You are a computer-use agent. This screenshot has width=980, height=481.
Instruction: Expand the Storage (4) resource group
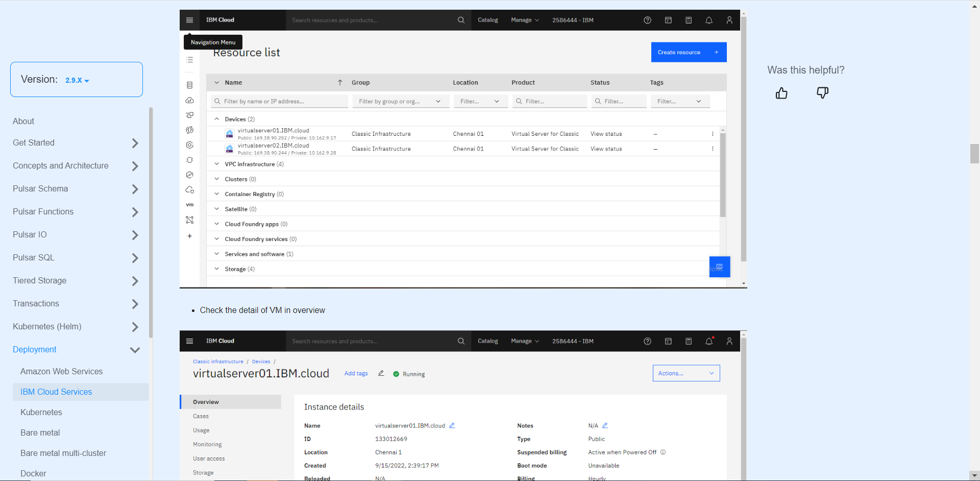tap(216, 269)
